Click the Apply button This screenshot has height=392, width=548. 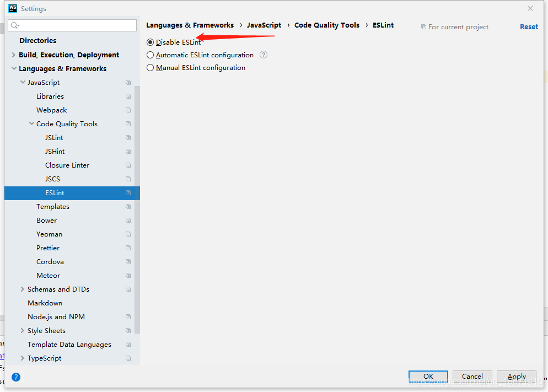point(516,376)
